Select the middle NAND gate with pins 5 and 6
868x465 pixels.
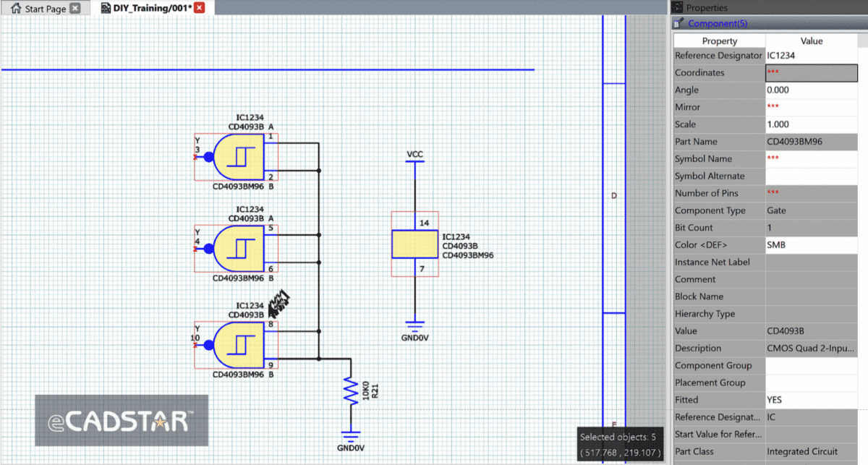[x=239, y=249]
